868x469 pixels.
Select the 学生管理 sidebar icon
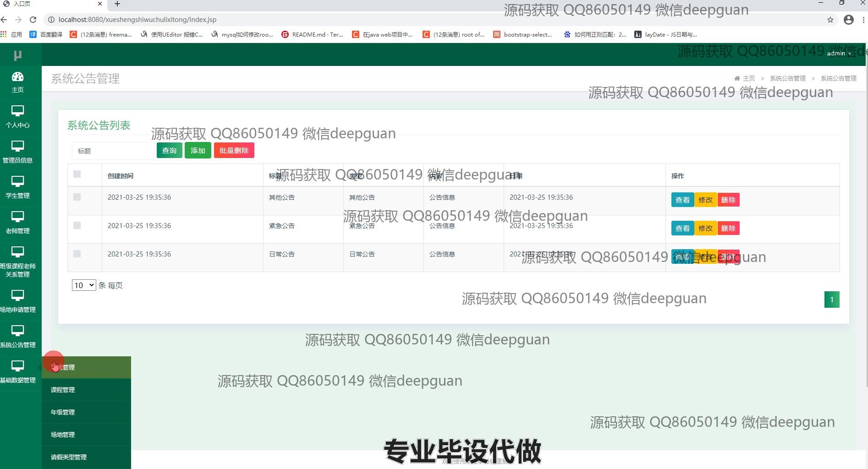point(17,182)
